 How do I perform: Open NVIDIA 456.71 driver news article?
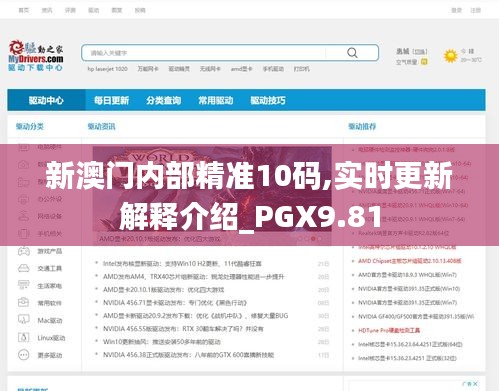175,303
